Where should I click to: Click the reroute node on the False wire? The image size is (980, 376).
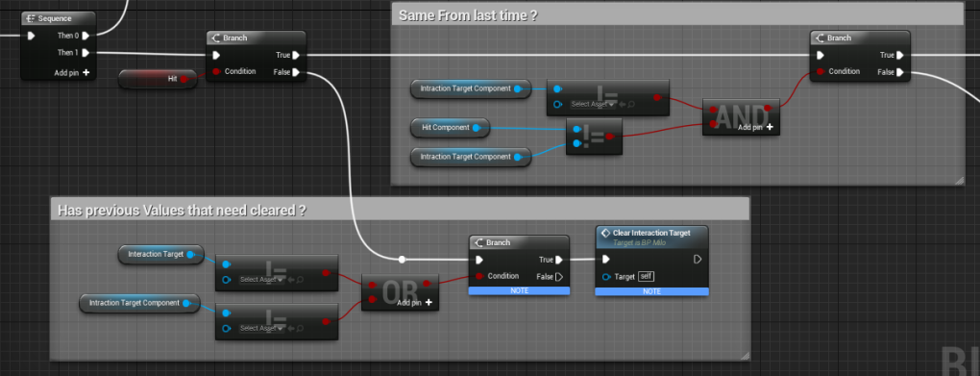click(x=402, y=259)
